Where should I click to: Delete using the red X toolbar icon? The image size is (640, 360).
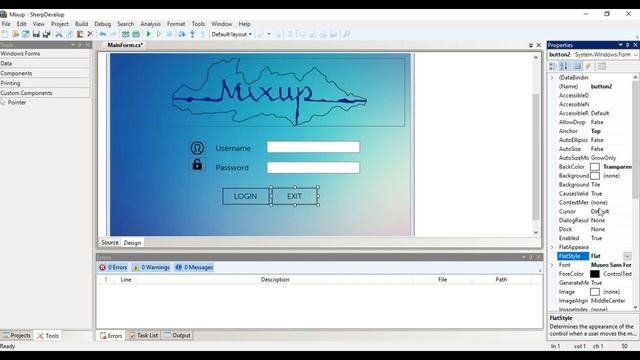click(x=90, y=34)
